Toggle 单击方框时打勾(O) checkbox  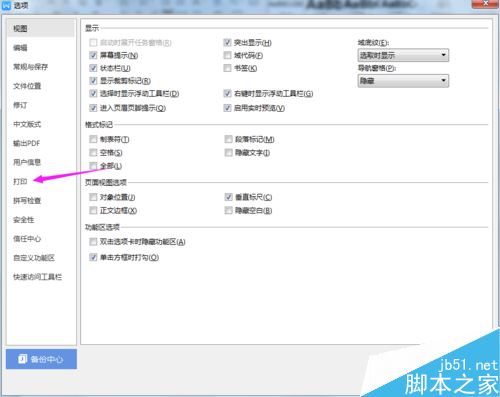pyautogui.click(x=93, y=257)
